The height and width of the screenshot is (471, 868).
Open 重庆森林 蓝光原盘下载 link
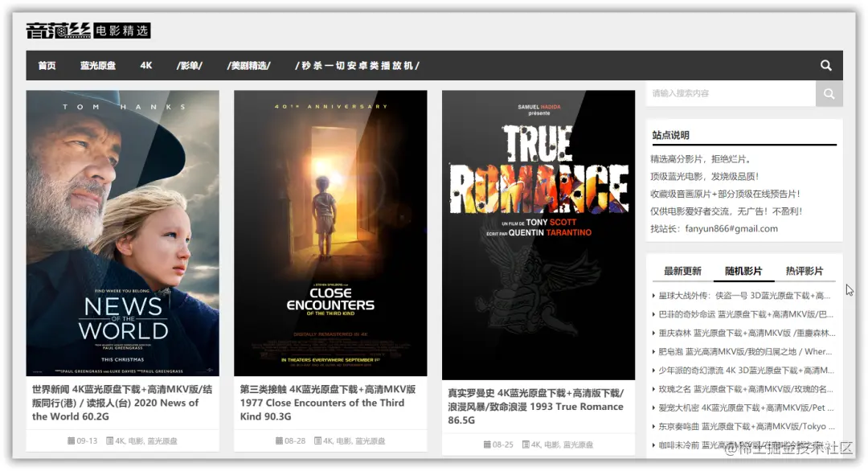tap(747, 333)
